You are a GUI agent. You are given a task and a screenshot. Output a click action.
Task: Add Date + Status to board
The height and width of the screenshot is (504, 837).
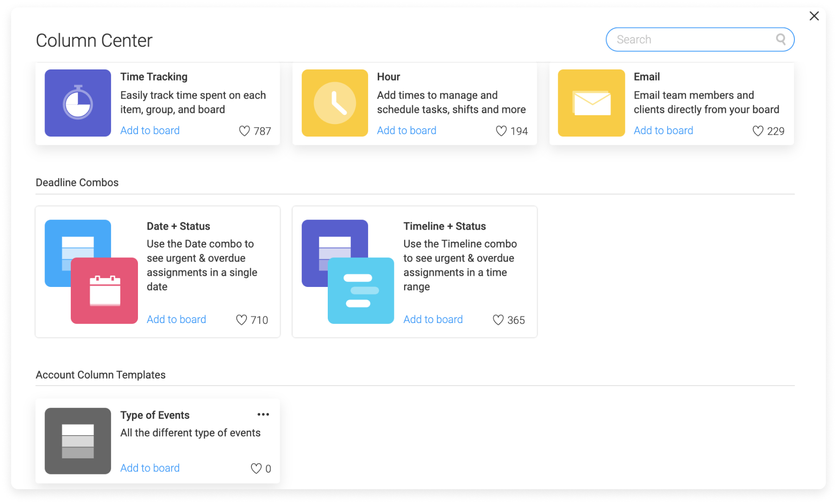176,319
